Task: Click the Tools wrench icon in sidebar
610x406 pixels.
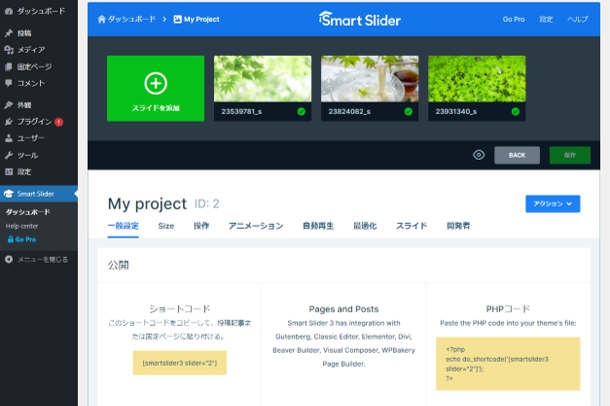Action: click(x=9, y=156)
